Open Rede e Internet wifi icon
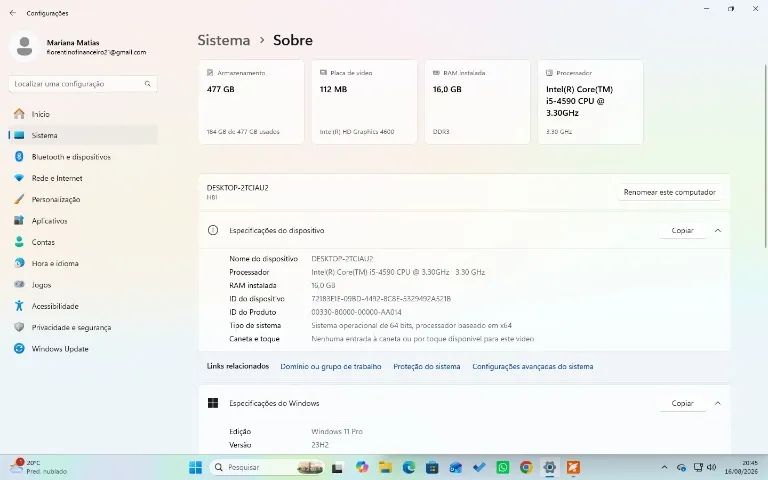This screenshot has width=768, height=480. click(x=19, y=178)
